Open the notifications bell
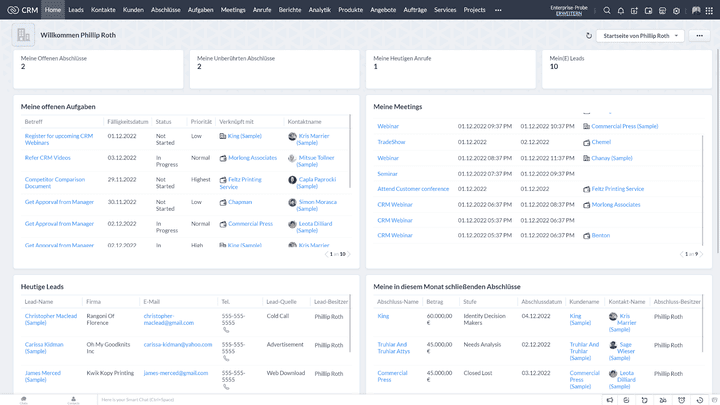 620,10
